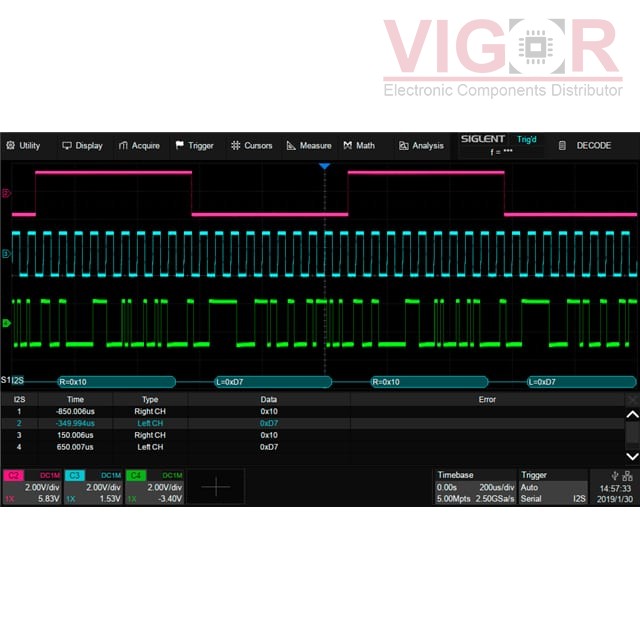Screen dimensions: 640x640
Task: Click the C2 5.83V offset value
Action: 49,499
